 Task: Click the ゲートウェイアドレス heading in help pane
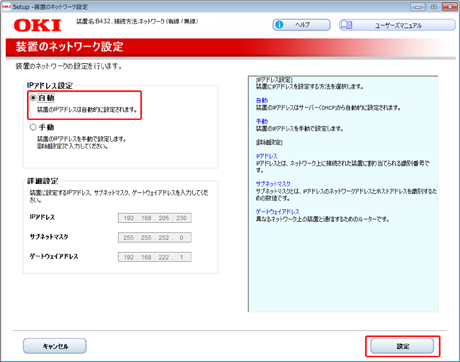(277, 212)
